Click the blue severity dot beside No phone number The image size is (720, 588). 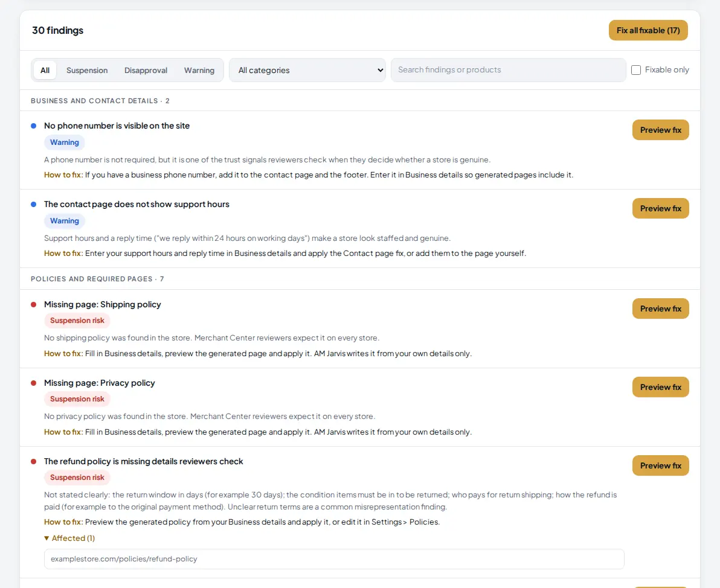point(33,126)
